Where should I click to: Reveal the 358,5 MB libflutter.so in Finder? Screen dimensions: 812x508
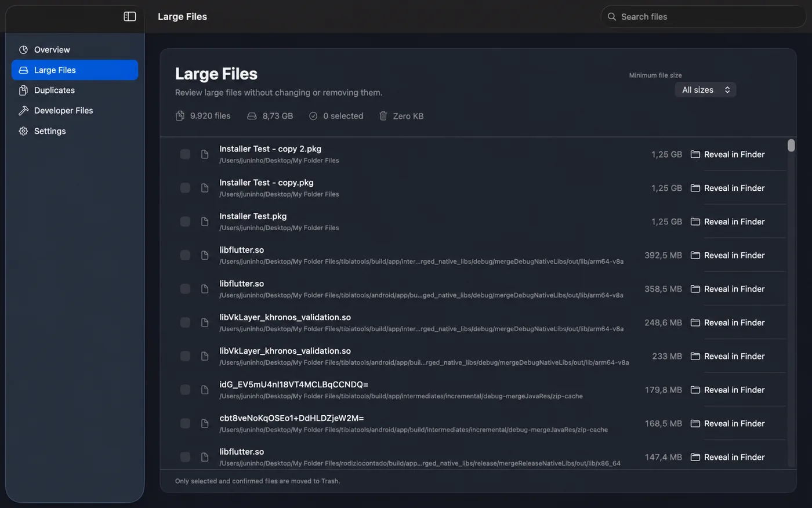pos(728,289)
